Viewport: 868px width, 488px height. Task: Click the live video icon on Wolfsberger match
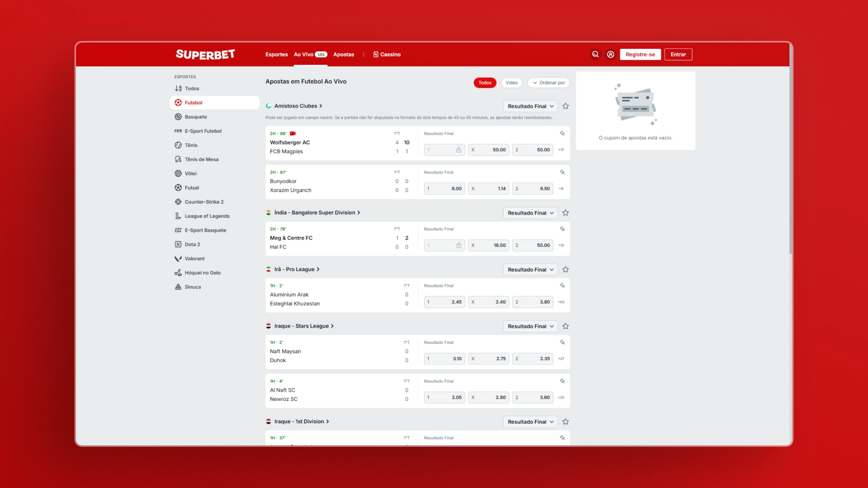[x=293, y=134]
